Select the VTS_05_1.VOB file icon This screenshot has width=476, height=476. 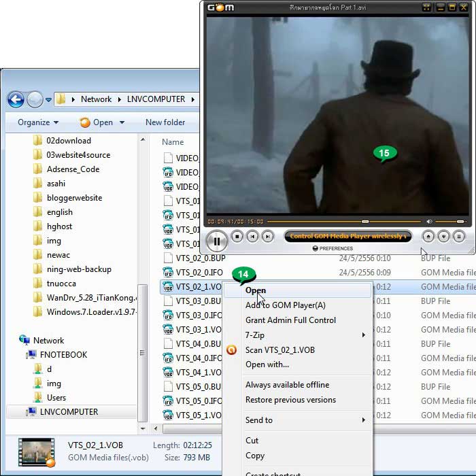click(x=168, y=415)
